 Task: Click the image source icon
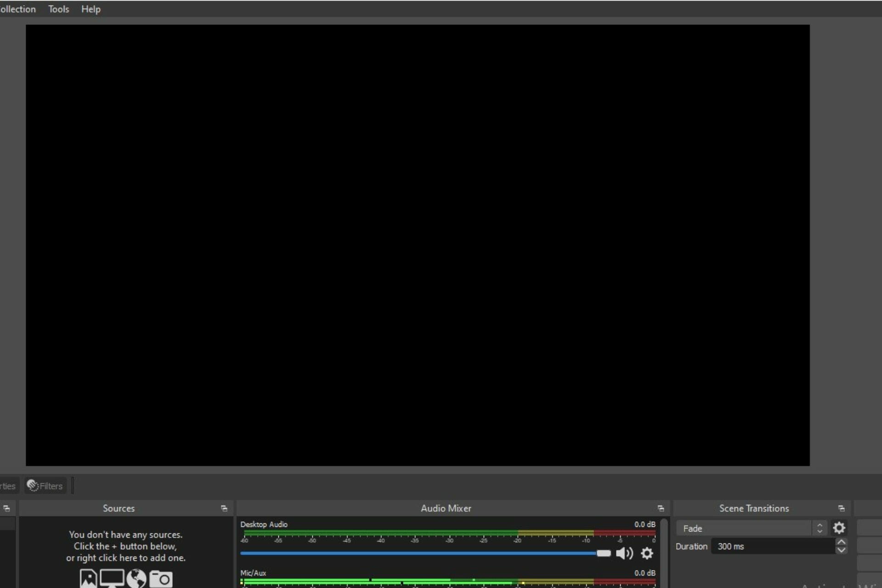click(x=88, y=578)
